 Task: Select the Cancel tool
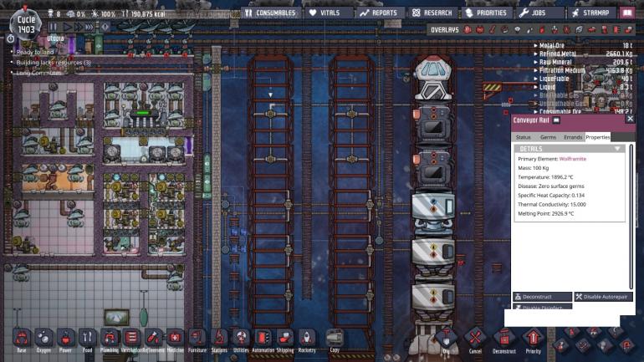pos(475,340)
